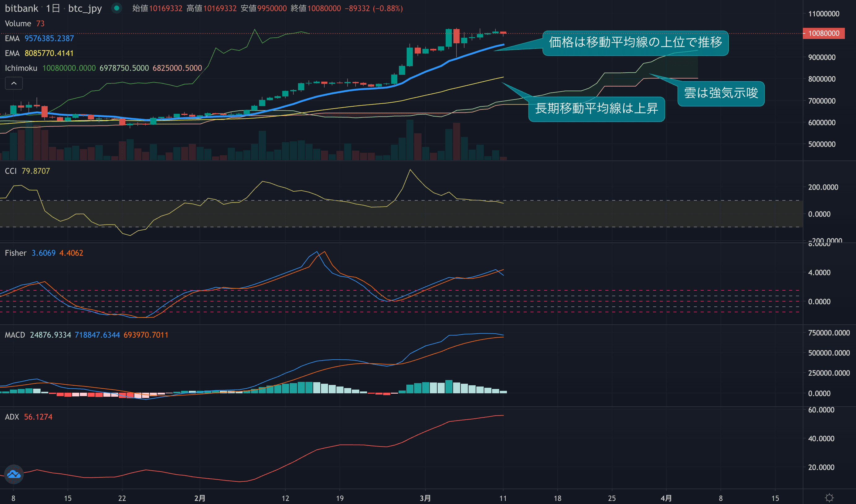Click the TradingView logo badge
The height and width of the screenshot is (504, 856).
[14, 474]
